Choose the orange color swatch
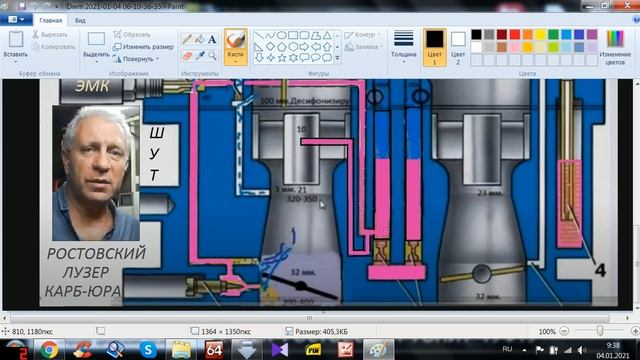 [528, 35]
